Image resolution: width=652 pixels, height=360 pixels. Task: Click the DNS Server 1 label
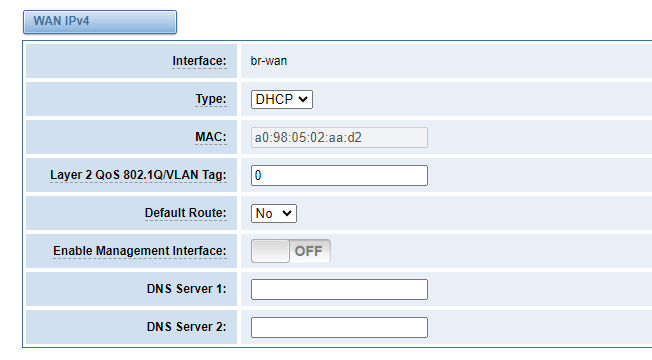[x=186, y=289]
